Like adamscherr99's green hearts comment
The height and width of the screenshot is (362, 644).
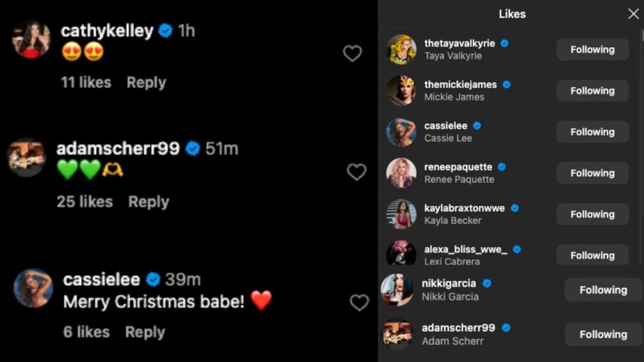(x=357, y=172)
